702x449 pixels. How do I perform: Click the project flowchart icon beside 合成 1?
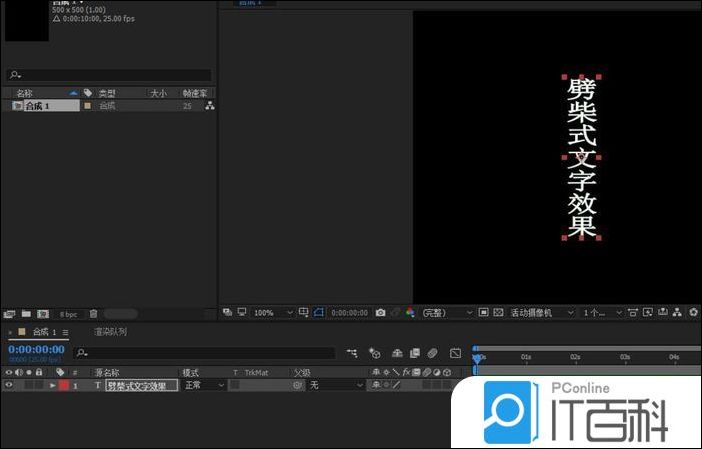[x=209, y=105]
